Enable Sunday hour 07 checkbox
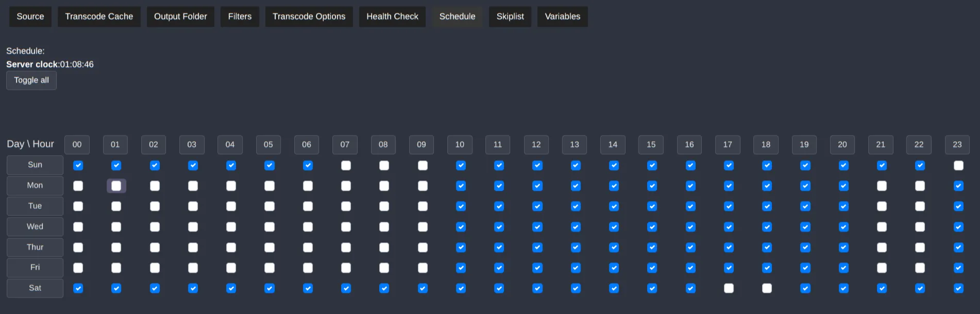The image size is (980, 314). pyautogui.click(x=346, y=166)
